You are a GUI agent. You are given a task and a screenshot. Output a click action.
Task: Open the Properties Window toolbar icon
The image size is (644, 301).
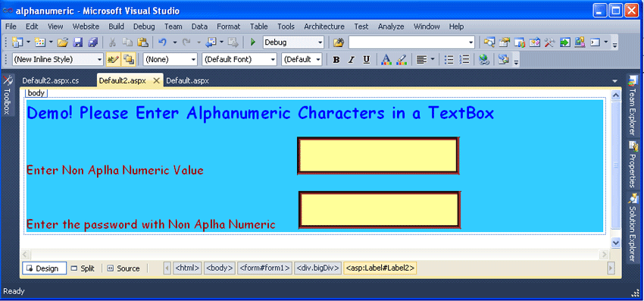pos(504,42)
